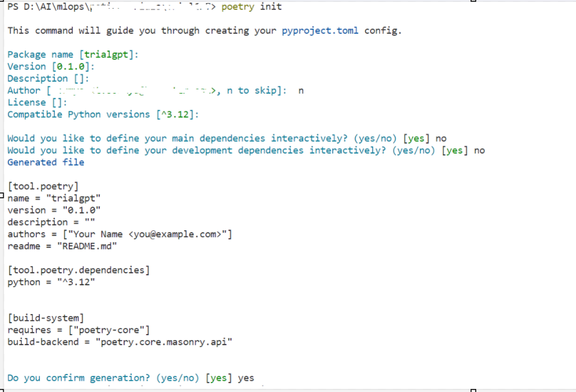Click the 'version = "0.1.0"' line

click(x=54, y=210)
